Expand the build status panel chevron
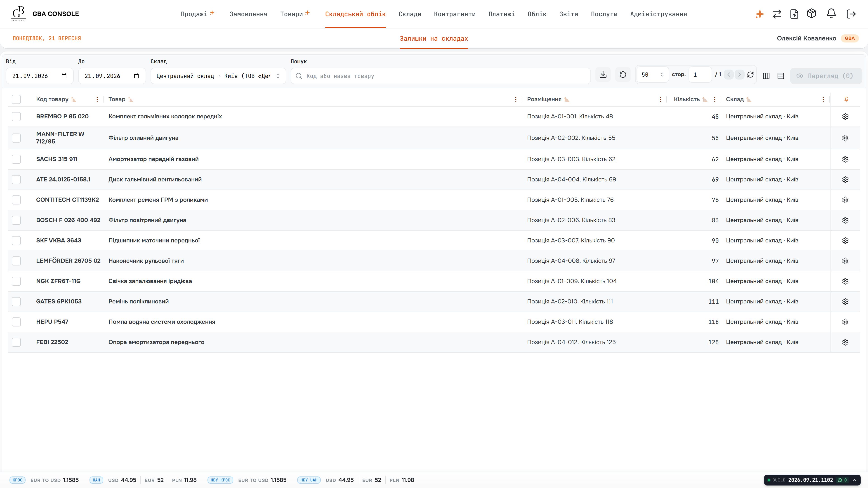The height and width of the screenshot is (488, 868). (854, 480)
